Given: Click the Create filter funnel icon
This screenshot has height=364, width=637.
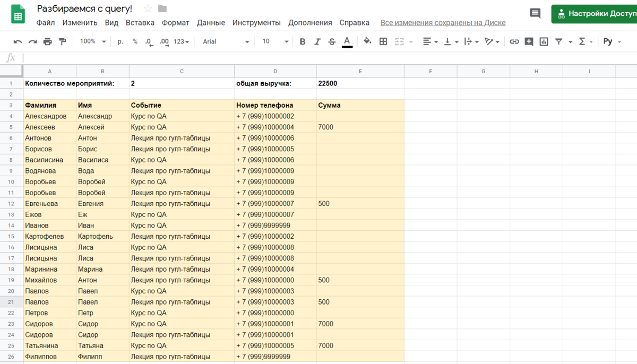Looking at the screenshot, I should pyautogui.click(x=559, y=41).
